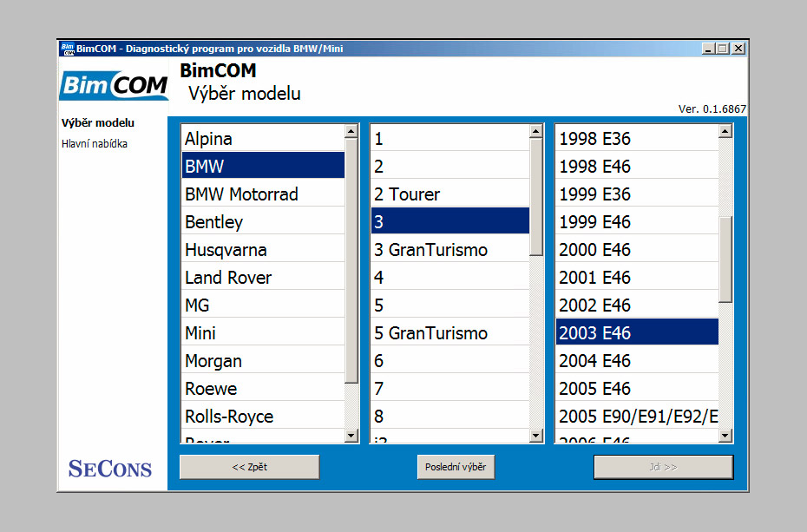807x532 pixels.
Task: Click the BimCOM logo image
Action: [114, 86]
